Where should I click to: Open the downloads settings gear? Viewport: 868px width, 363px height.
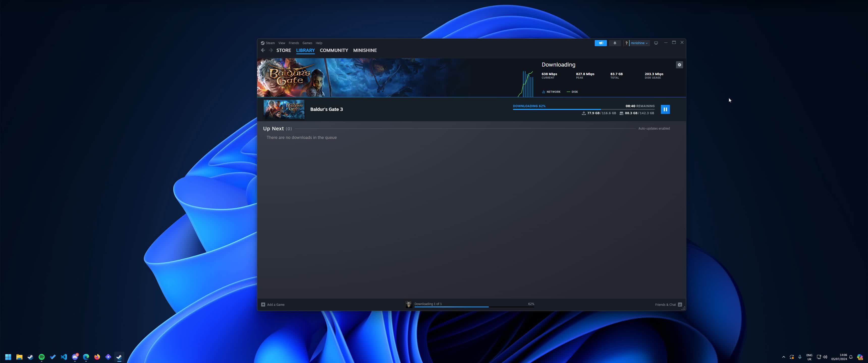coord(679,65)
